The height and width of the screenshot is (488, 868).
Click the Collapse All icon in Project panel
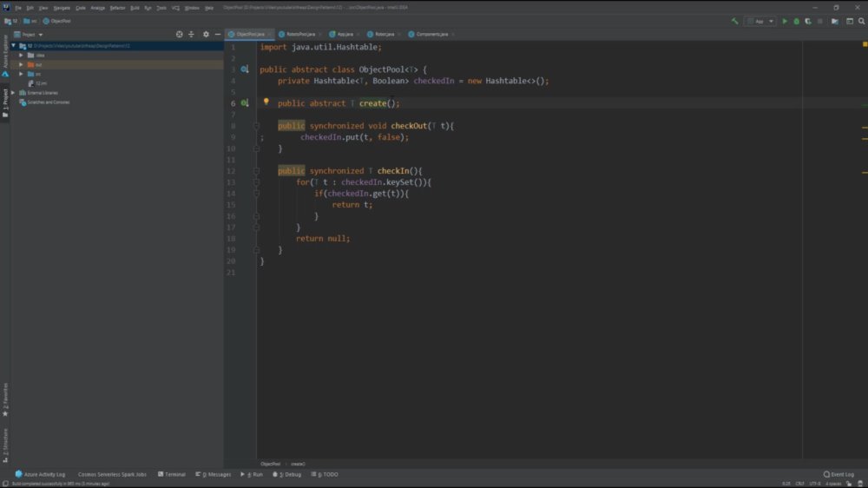192,35
